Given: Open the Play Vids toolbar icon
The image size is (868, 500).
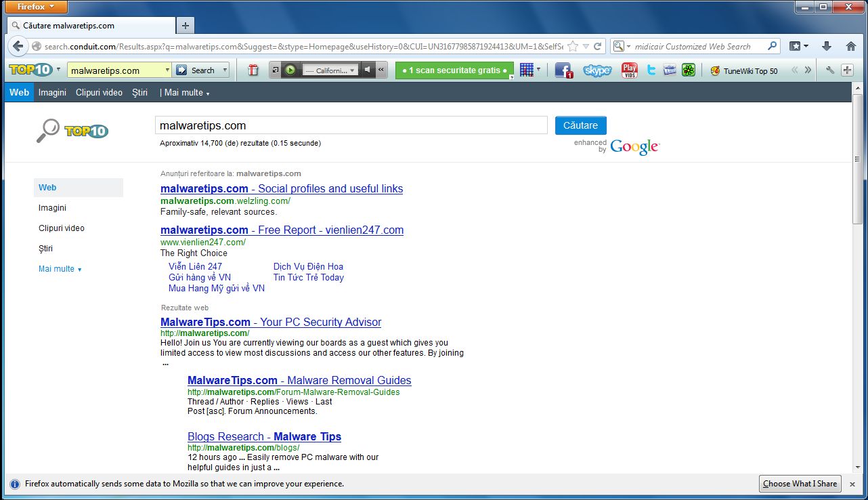Looking at the screenshot, I should pyautogui.click(x=630, y=70).
